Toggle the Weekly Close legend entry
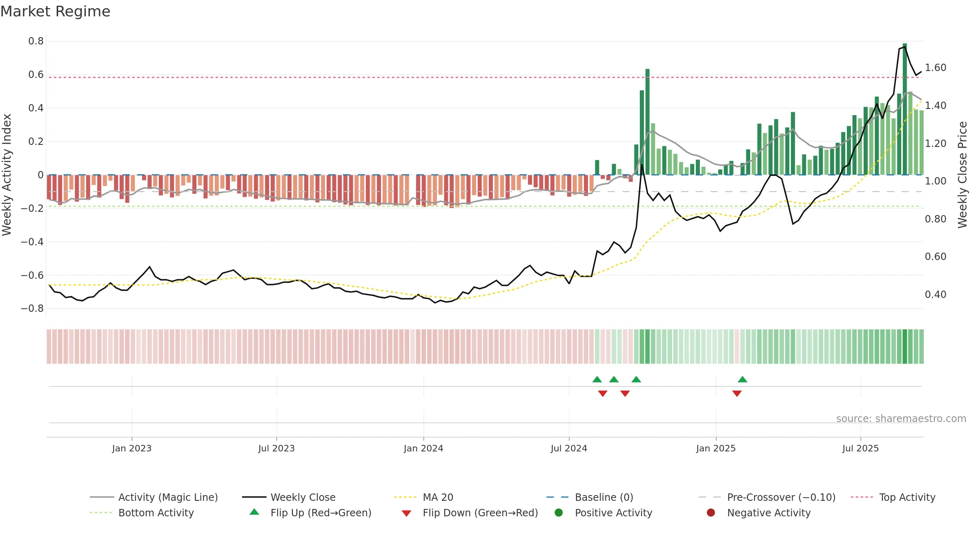Screen dimensions: 980x551 tap(289, 497)
